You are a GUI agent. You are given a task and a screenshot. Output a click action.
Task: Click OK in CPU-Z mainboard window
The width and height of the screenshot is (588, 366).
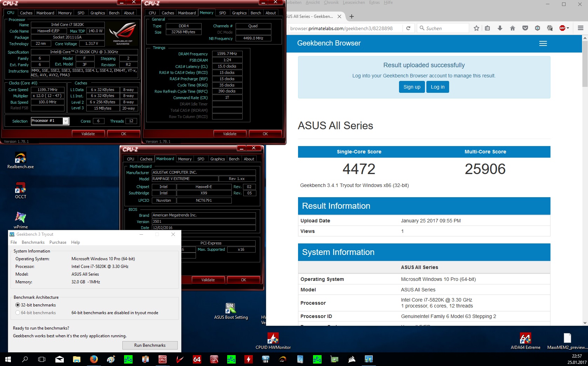243,280
